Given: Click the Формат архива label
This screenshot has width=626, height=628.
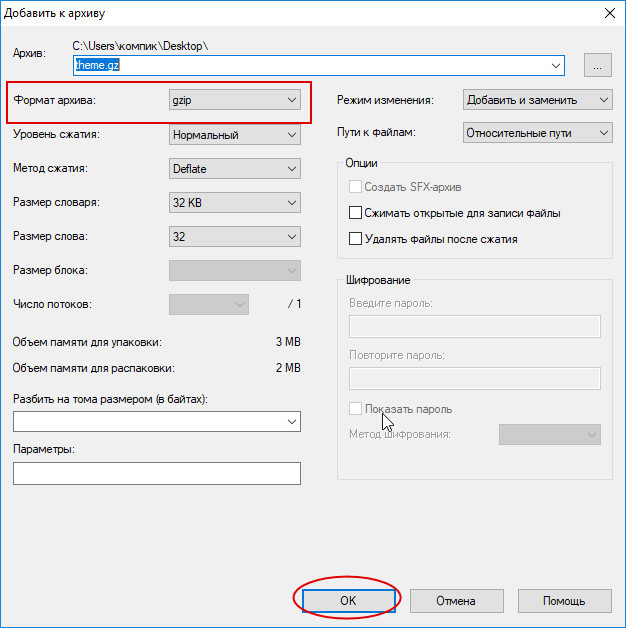Looking at the screenshot, I should 55,100.
